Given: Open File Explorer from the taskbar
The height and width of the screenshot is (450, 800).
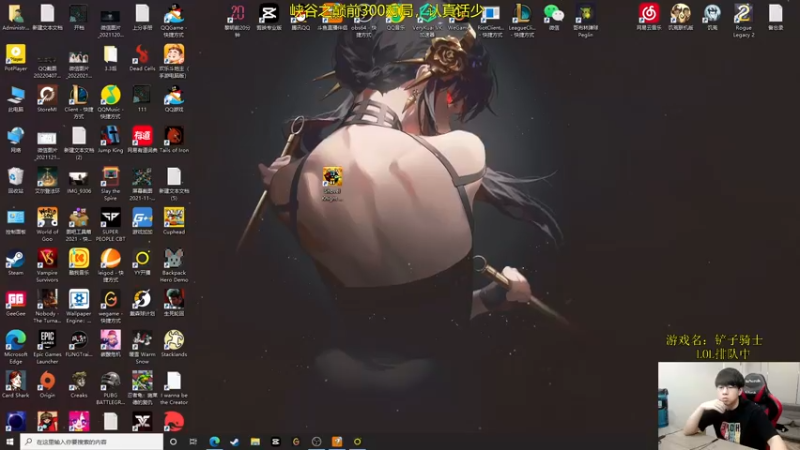Looking at the screenshot, I should click(255, 442).
